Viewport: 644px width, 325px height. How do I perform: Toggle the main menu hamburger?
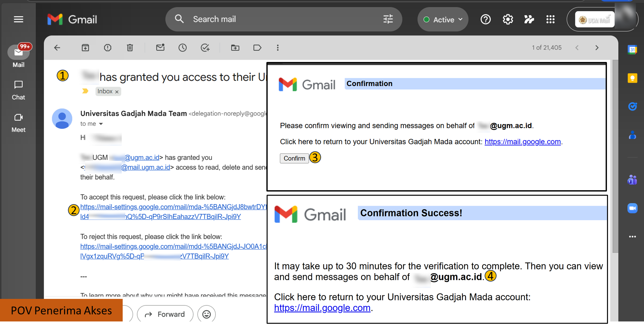point(19,19)
